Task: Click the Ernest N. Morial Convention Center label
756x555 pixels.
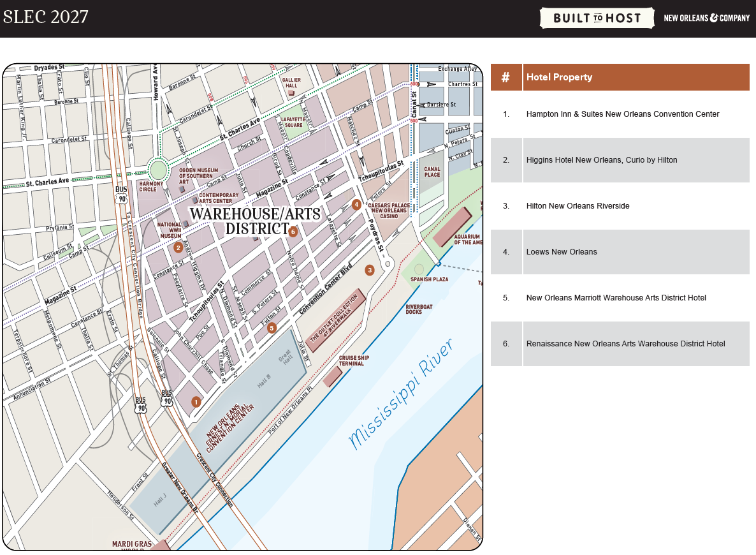Action: (229, 427)
